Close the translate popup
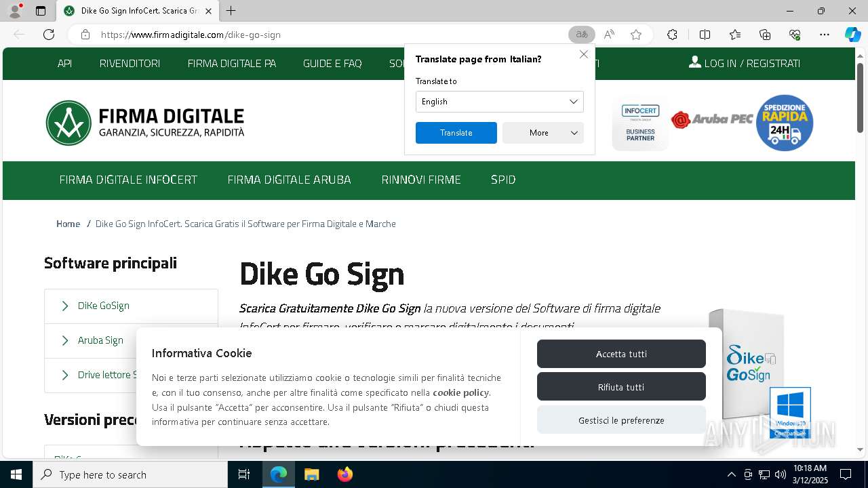Viewport: 868px width, 488px height. tap(583, 54)
